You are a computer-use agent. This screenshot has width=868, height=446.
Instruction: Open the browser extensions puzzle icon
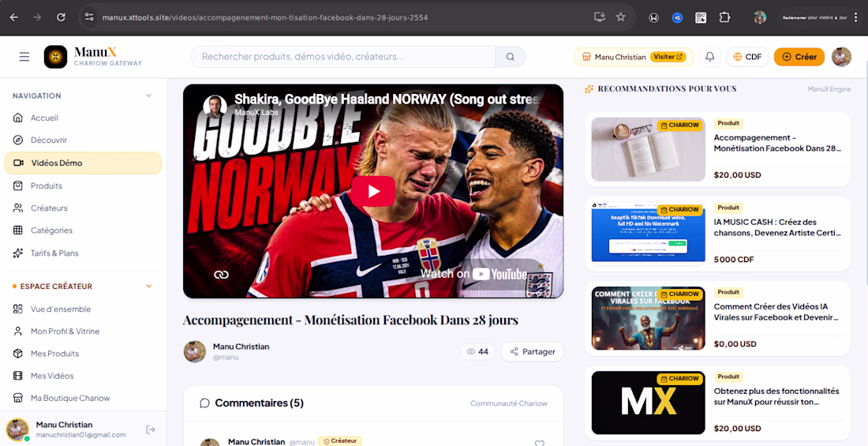(x=724, y=17)
